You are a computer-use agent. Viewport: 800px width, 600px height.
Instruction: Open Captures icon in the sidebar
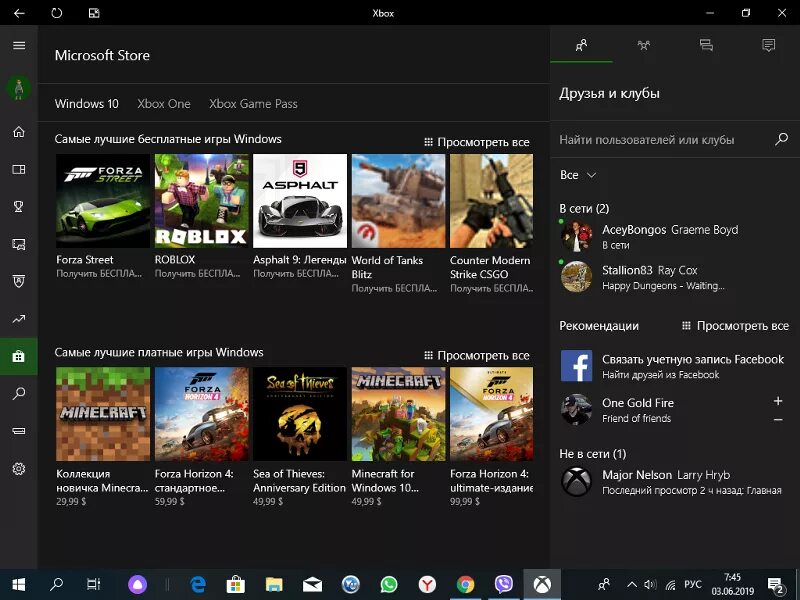pos(19,244)
